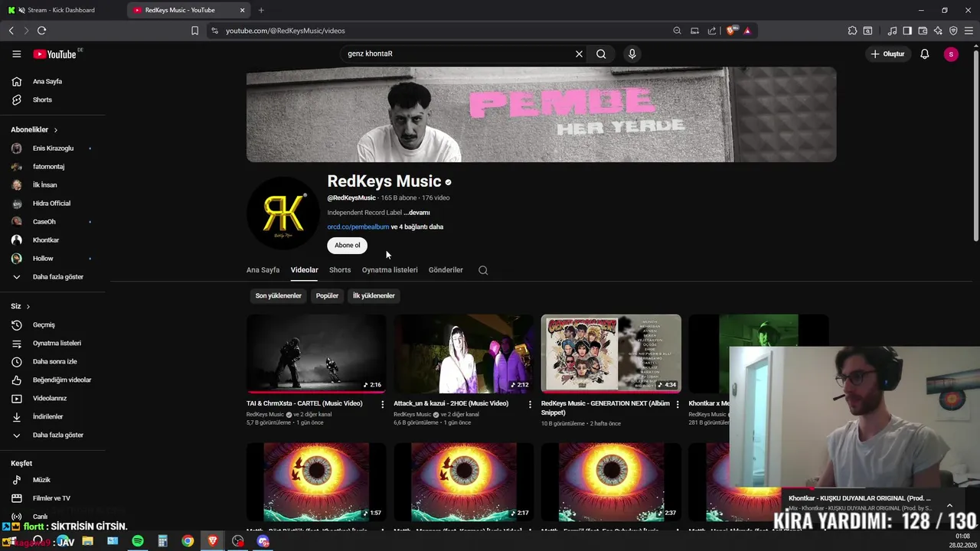Image resolution: width=980 pixels, height=551 pixels.
Task: Open the Leo AI sparkle icon
Action: point(938,31)
